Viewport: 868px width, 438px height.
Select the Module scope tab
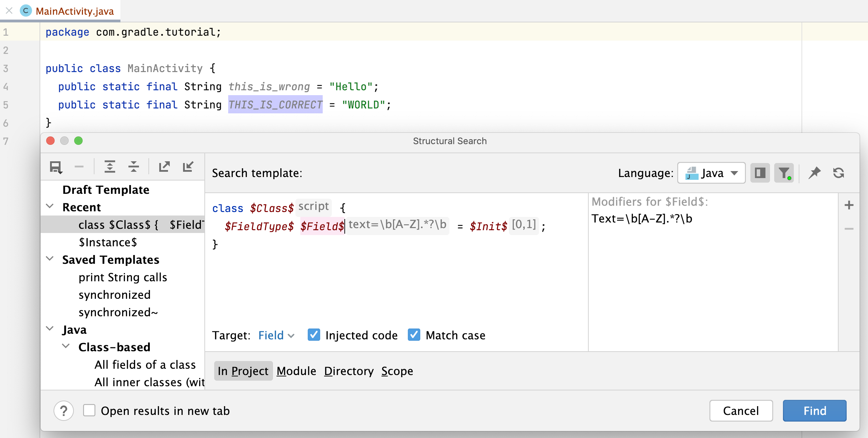click(x=296, y=371)
